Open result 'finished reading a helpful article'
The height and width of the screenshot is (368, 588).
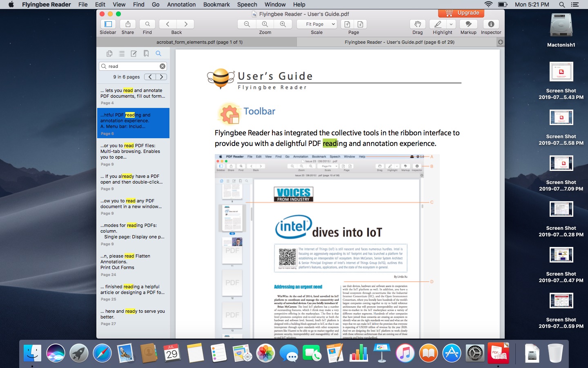[133, 293]
